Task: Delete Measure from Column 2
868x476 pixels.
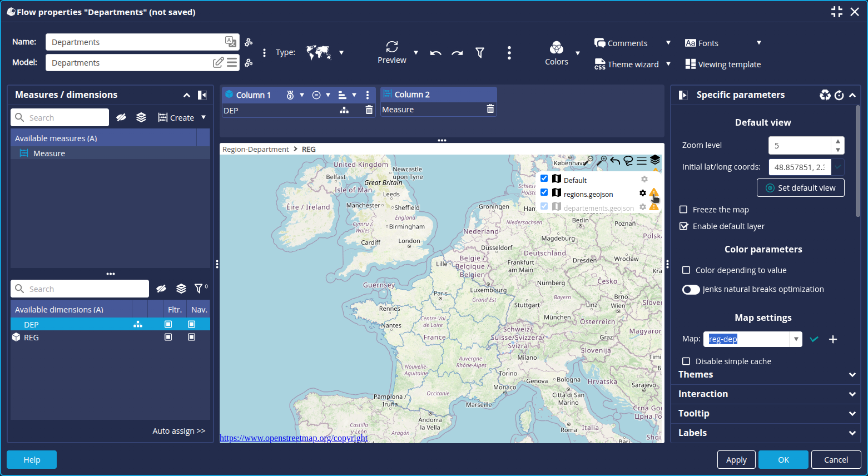Action: pyautogui.click(x=490, y=109)
